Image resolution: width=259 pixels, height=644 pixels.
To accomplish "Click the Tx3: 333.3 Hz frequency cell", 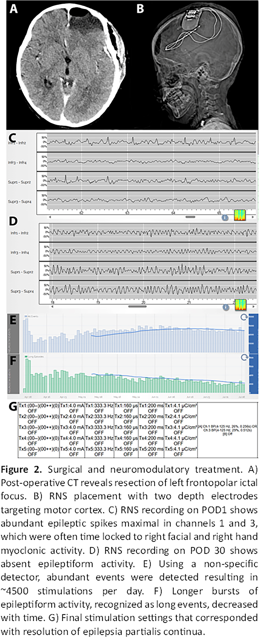I will click(x=99, y=430).
